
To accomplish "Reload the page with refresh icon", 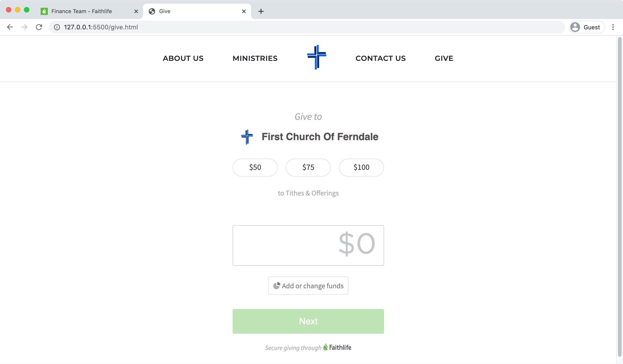I will (39, 27).
